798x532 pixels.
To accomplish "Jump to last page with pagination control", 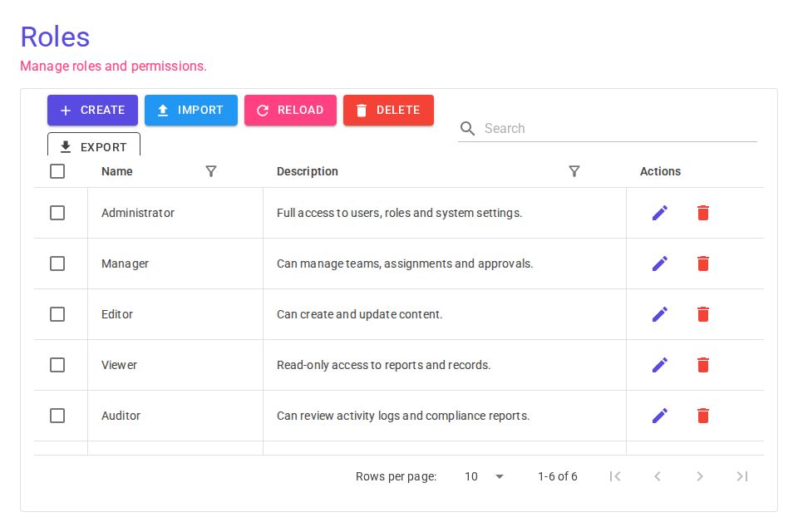I will (x=741, y=476).
